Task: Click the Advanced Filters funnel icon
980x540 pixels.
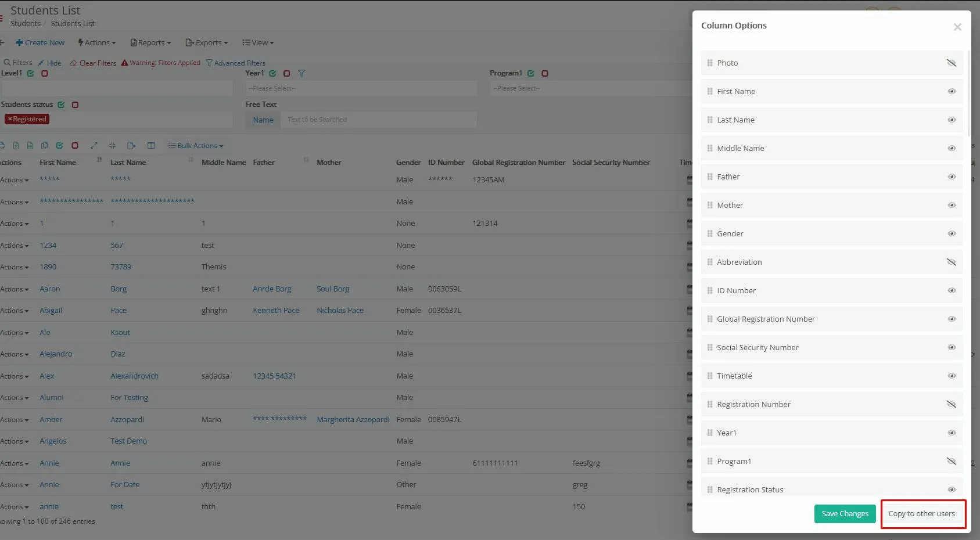Action: coord(209,63)
